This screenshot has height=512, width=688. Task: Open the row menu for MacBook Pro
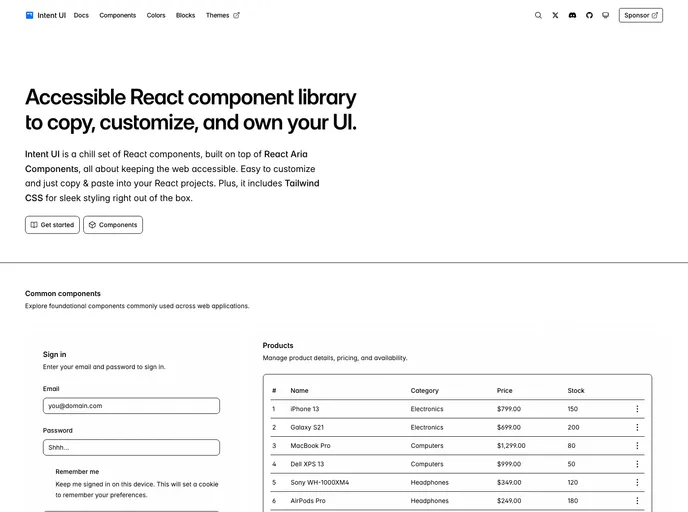pos(637,446)
